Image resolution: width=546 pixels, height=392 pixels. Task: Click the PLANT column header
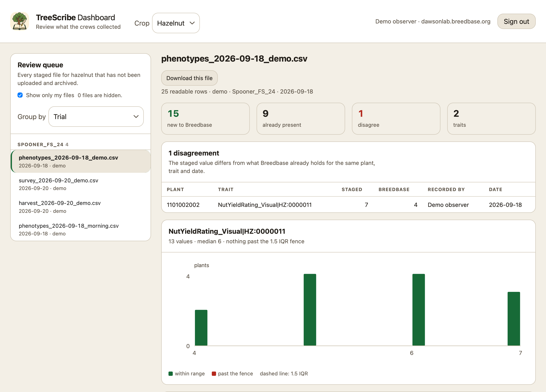[175, 190]
